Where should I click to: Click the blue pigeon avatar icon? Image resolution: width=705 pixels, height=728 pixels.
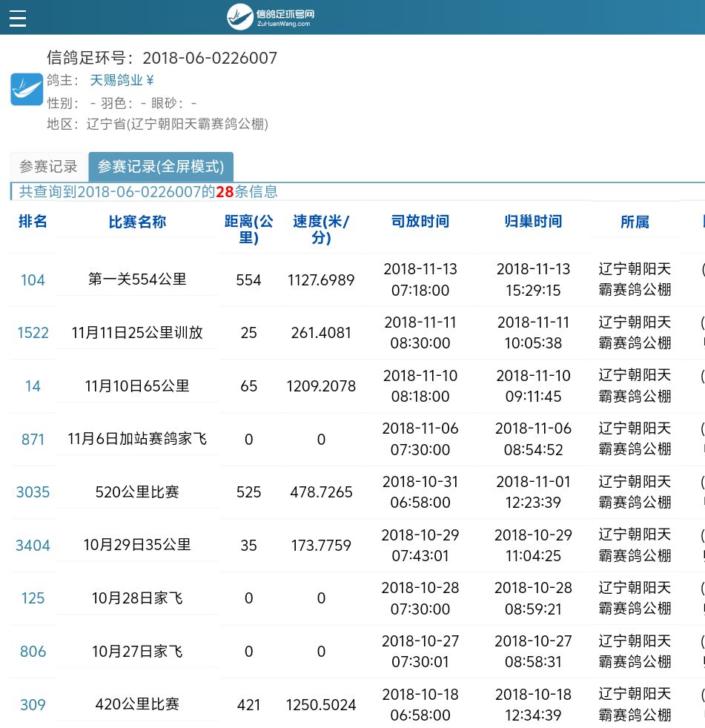[27, 90]
